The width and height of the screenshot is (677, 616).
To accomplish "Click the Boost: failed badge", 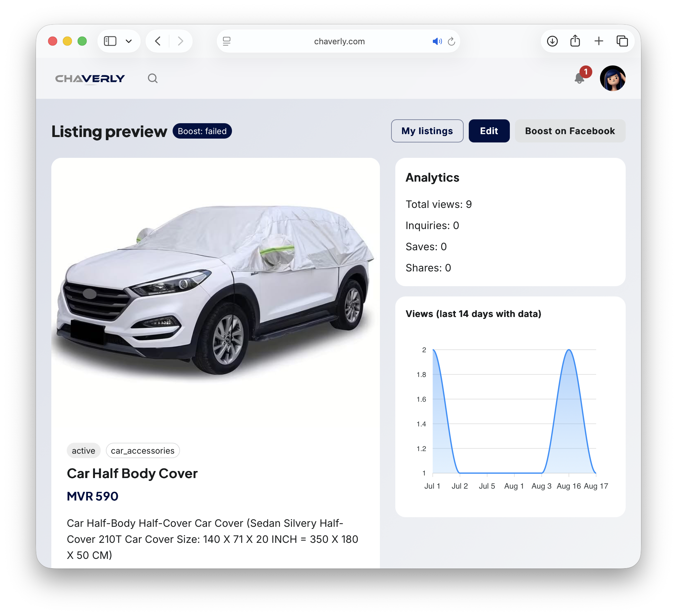I will 202,131.
